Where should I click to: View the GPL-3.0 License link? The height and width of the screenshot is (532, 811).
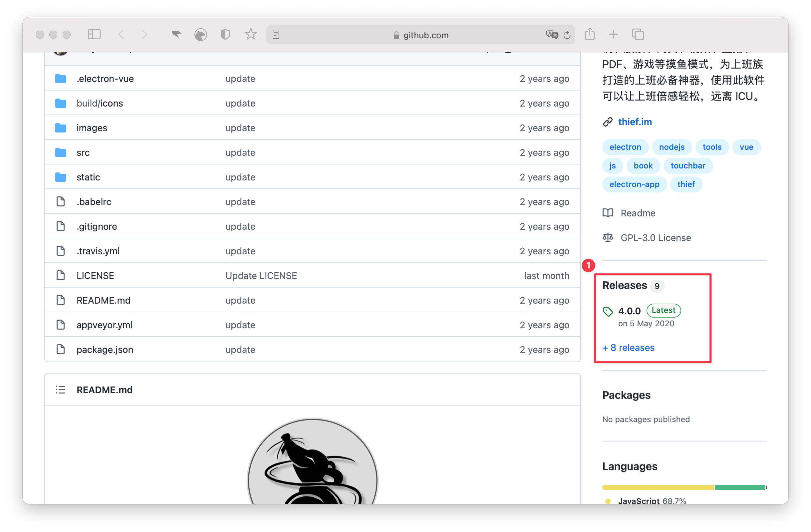(x=656, y=238)
